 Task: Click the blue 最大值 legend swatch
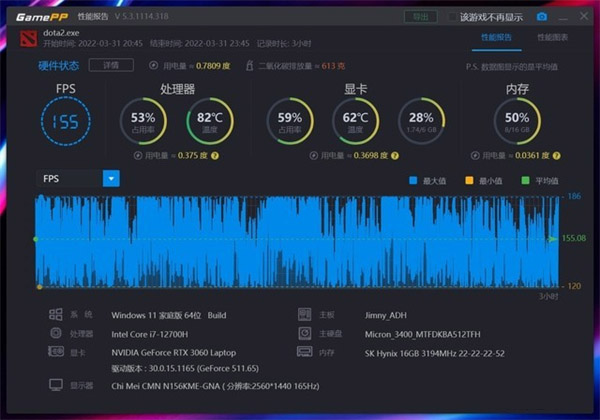click(413, 181)
